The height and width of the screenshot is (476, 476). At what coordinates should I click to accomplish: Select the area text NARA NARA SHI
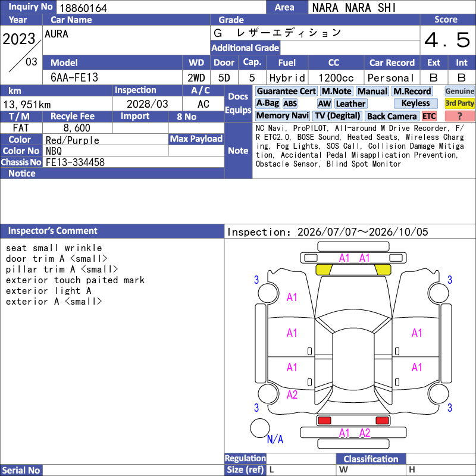pos(354,8)
